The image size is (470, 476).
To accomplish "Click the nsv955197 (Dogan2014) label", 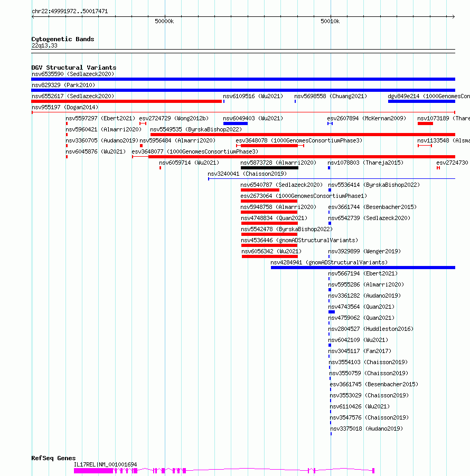I will point(65,107).
